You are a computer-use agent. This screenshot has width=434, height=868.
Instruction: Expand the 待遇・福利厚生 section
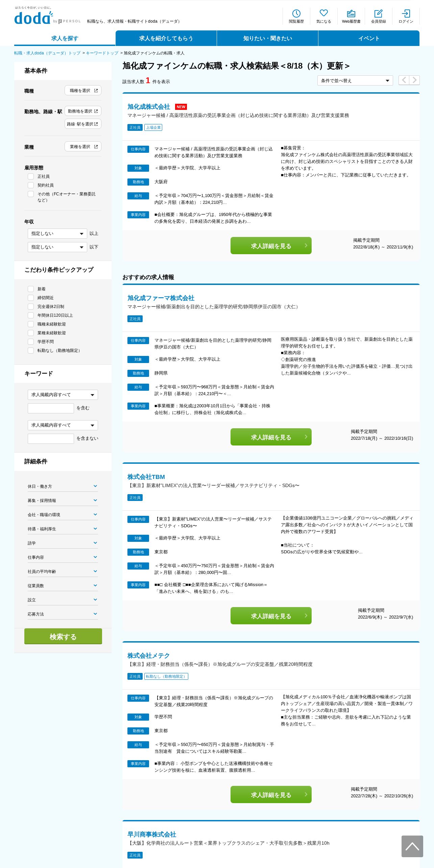(x=63, y=529)
